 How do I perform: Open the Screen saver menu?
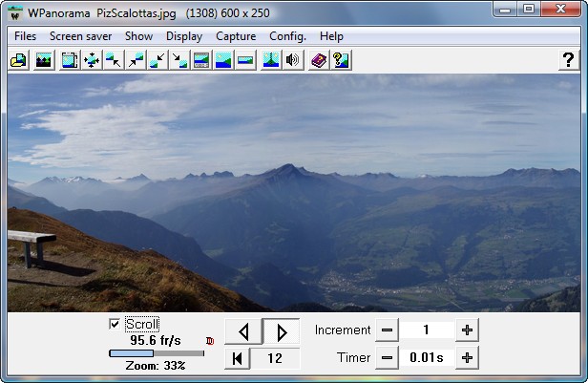tap(80, 36)
